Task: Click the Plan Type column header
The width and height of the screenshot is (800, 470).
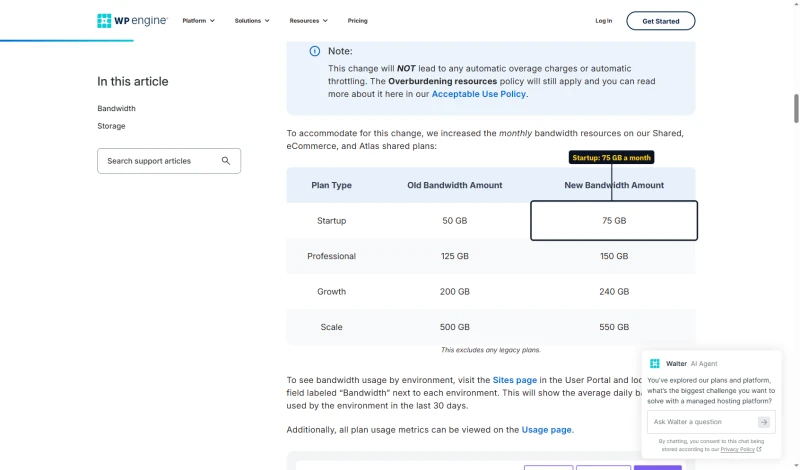Action: point(332,185)
